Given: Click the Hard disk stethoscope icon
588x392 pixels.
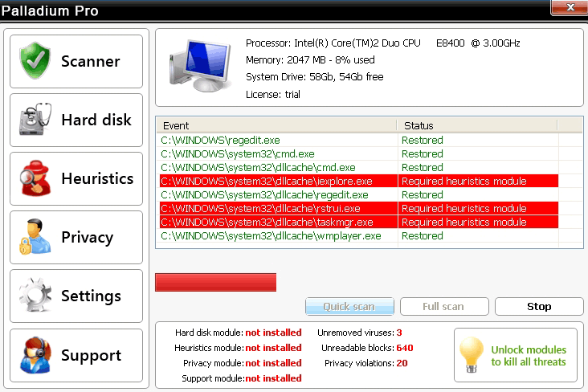Looking at the screenshot, I should tap(35, 120).
